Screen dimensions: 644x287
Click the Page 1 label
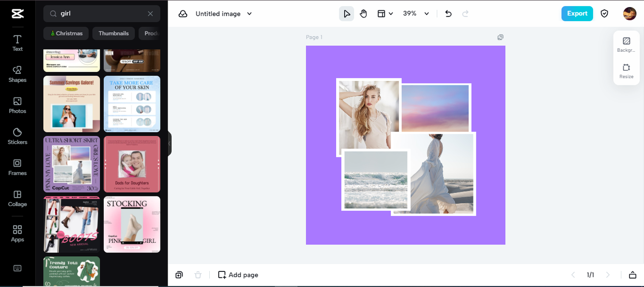tap(314, 37)
